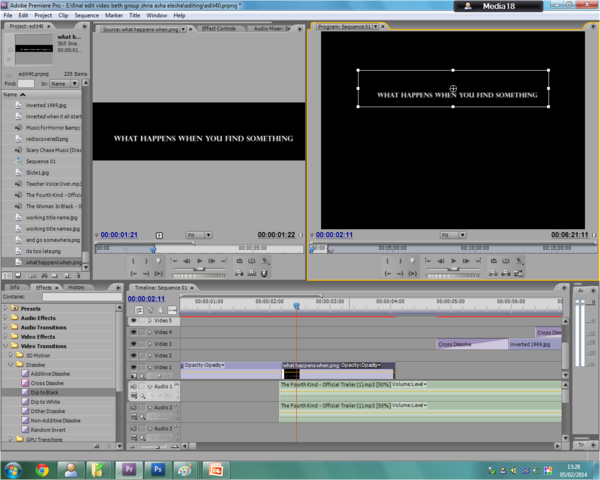This screenshot has height=480, width=600.
Task: Click the Timeline zoom slider handle
Action: click(157, 447)
